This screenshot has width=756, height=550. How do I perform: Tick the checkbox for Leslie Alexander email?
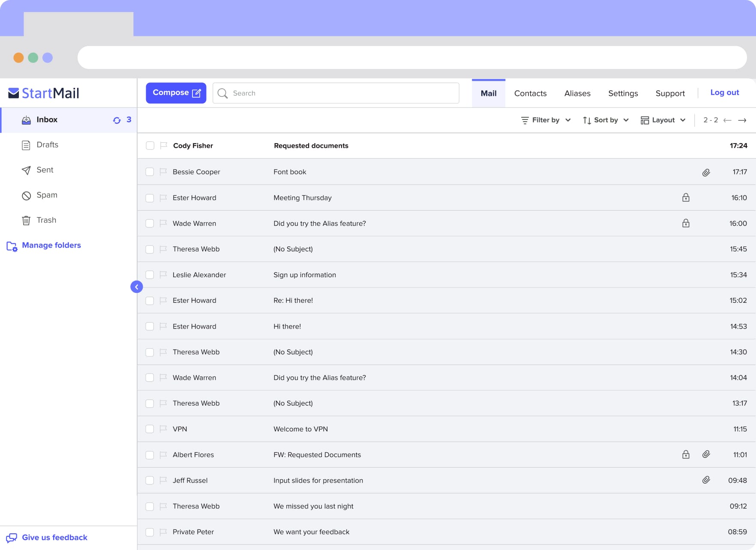(x=150, y=275)
